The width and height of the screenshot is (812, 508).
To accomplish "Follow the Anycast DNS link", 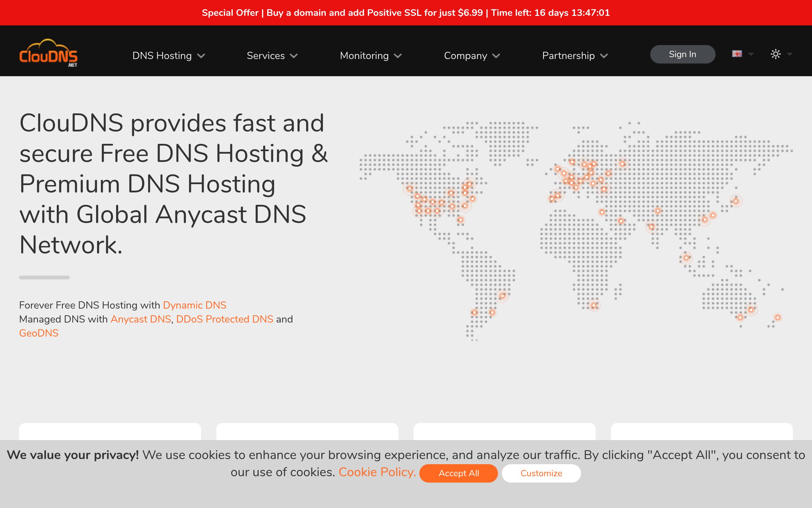I will tap(141, 319).
